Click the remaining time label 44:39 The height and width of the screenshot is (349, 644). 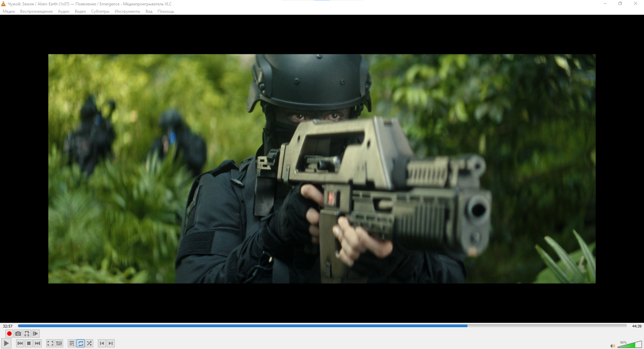(x=636, y=326)
